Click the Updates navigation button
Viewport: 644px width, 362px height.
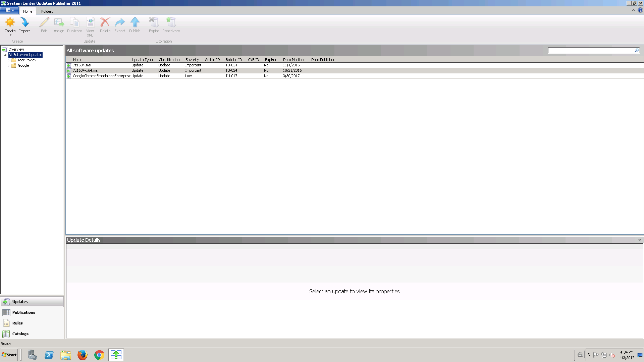click(x=32, y=301)
